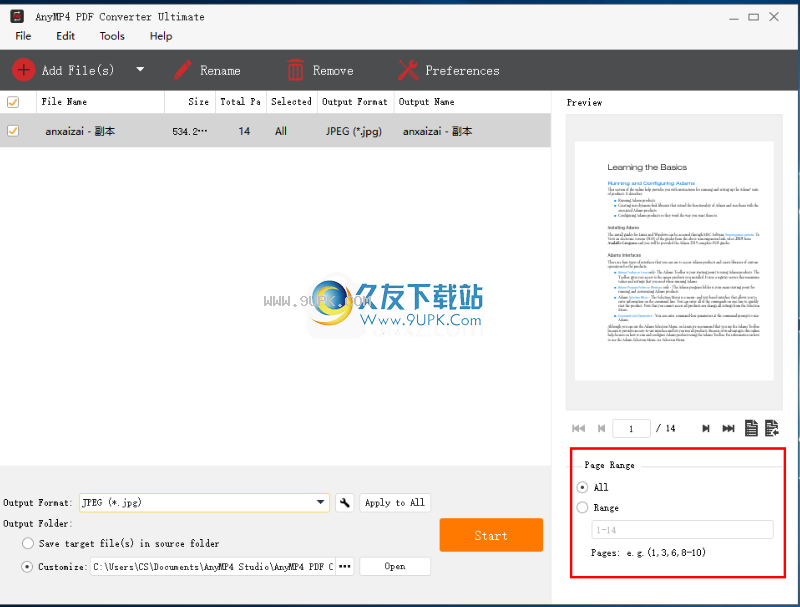Image resolution: width=800 pixels, height=607 pixels.
Task: Select Save target file(s) in source folder
Action: click(x=28, y=544)
